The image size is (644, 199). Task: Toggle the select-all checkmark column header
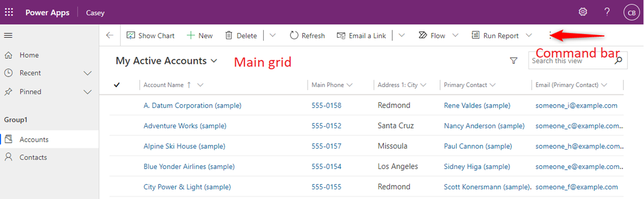coord(117,85)
